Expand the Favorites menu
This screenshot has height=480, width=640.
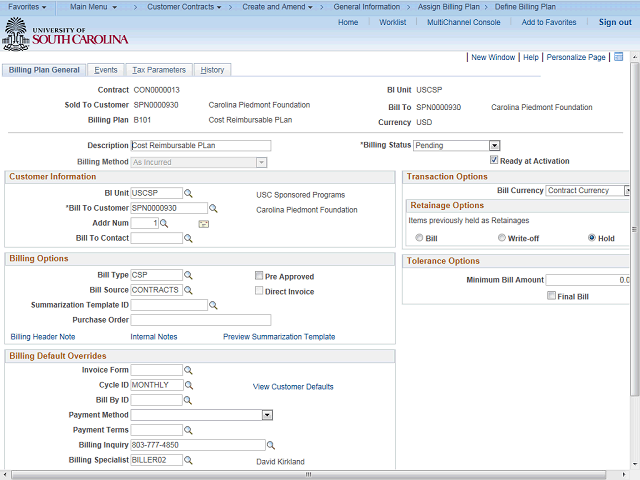pos(27,7)
